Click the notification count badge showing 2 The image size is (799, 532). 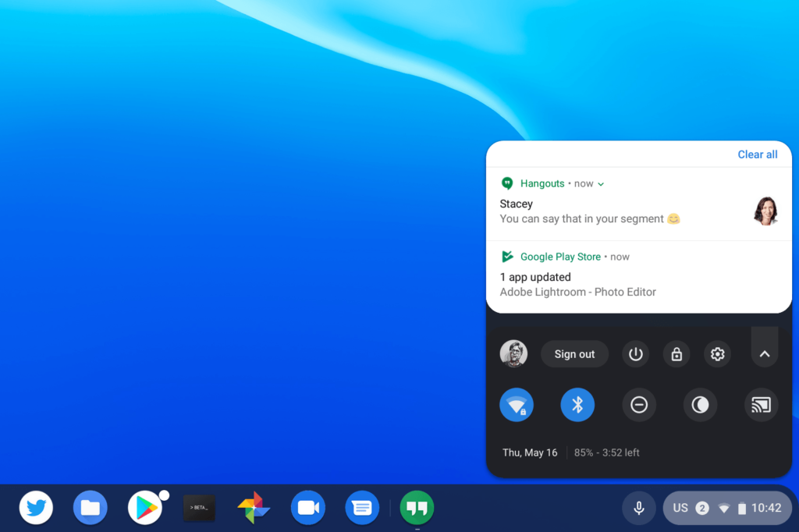tap(702, 508)
